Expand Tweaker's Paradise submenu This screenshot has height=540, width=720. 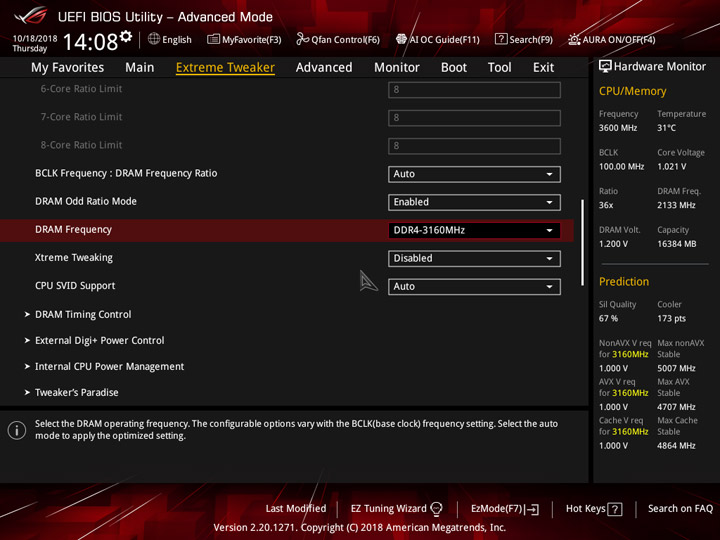point(77,393)
